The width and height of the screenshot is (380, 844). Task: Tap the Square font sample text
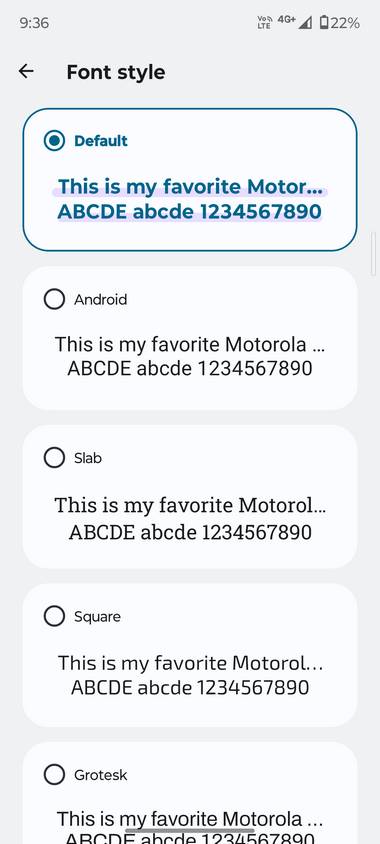(189, 675)
